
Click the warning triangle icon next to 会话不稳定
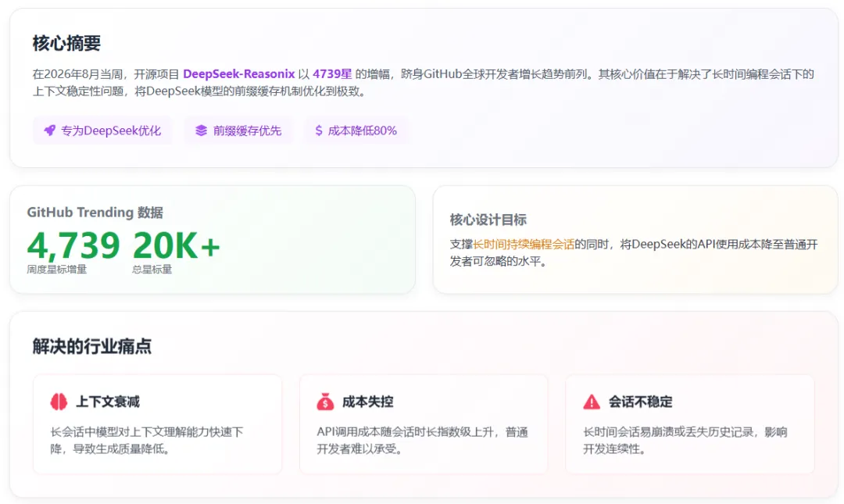coord(592,402)
